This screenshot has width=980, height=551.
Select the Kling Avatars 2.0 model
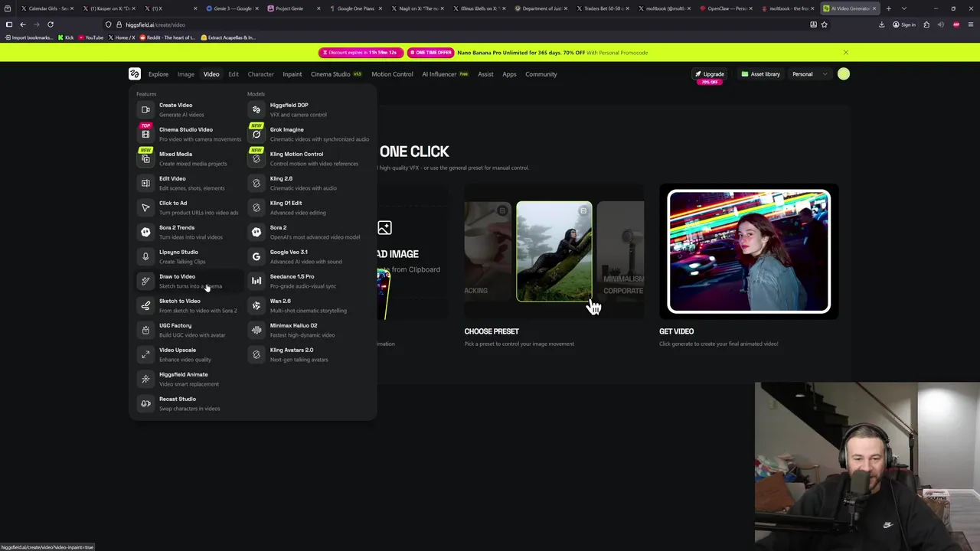click(x=309, y=354)
